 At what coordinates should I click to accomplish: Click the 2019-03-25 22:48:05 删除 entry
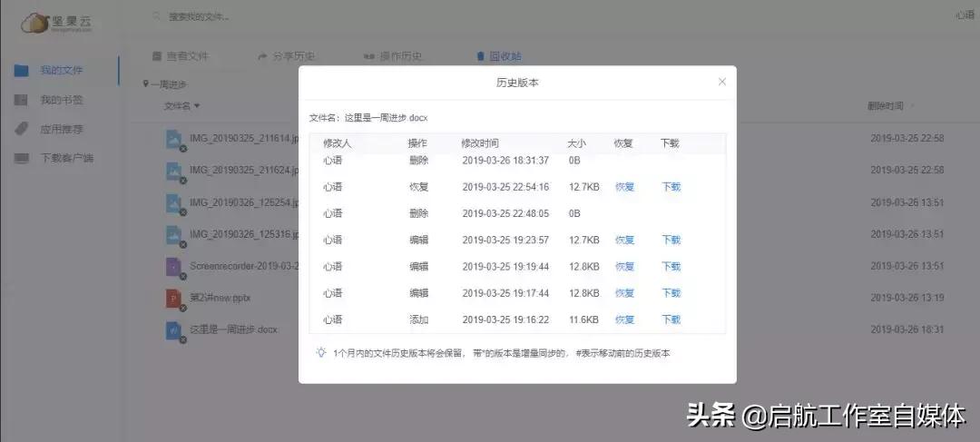point(517,214)
